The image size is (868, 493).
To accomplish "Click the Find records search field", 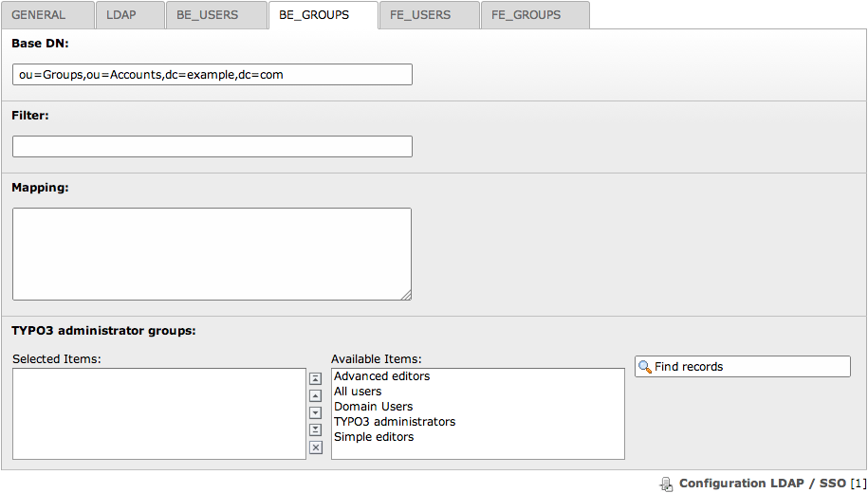I will click(743, 366).
